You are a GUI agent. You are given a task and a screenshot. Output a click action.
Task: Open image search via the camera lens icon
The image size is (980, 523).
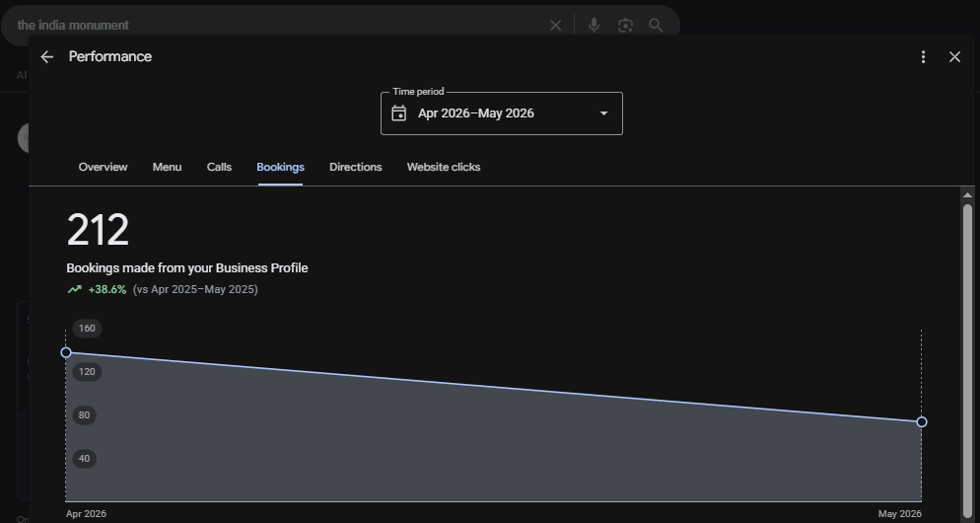(x=625, y=25)
